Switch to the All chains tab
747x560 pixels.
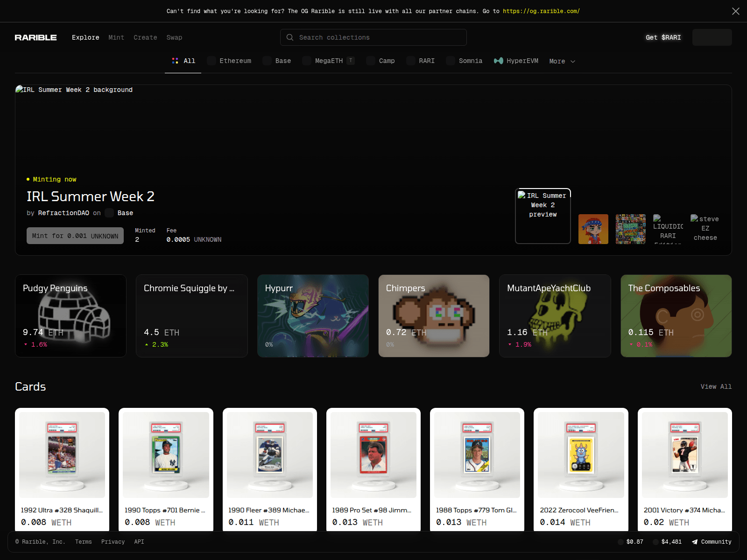183,61
